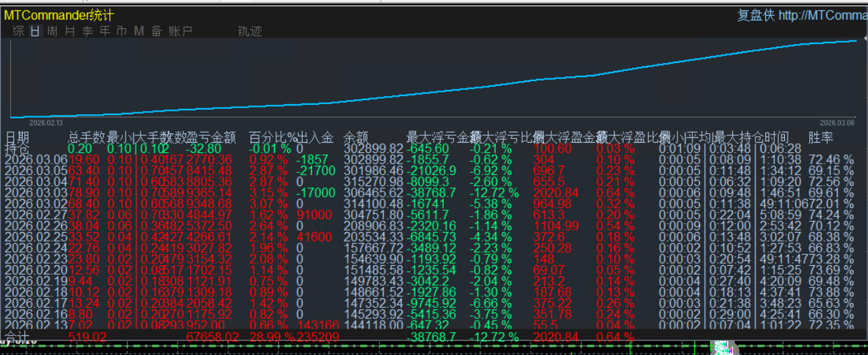This screenshot has height=355, width=868.
Task: Click the 合计 totals row label
Action: [18, 335]
